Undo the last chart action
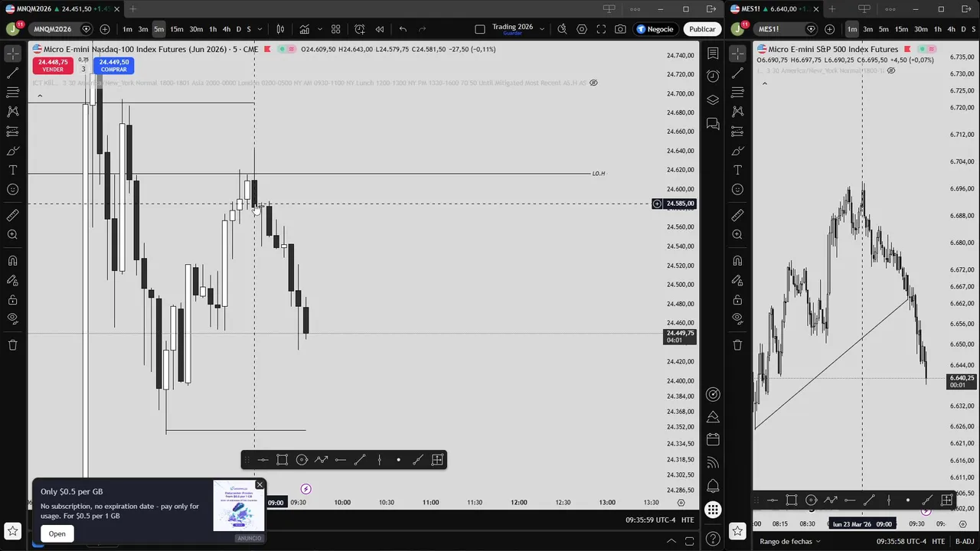Image resolution: width=980 pixels, height=551 pixels. click(403, 29)
